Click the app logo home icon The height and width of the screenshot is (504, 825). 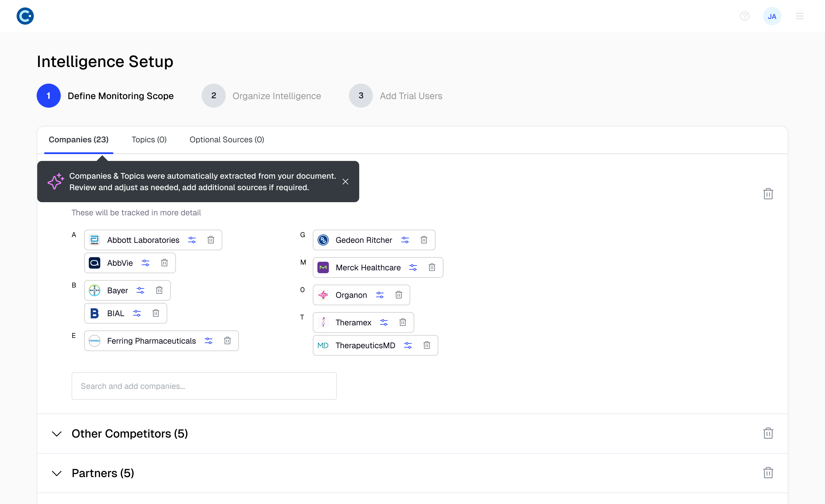pyautogui.click(x=25, y=16)
